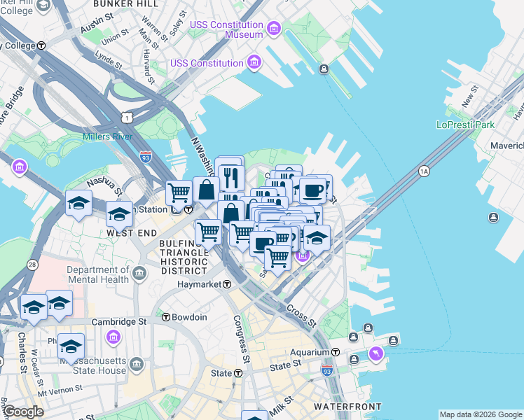Image resolution: width=524 pixels, height=420 pixels.
Task: Click the BUNKER HILL neighborhood label
Action: (x=125, y=4)
